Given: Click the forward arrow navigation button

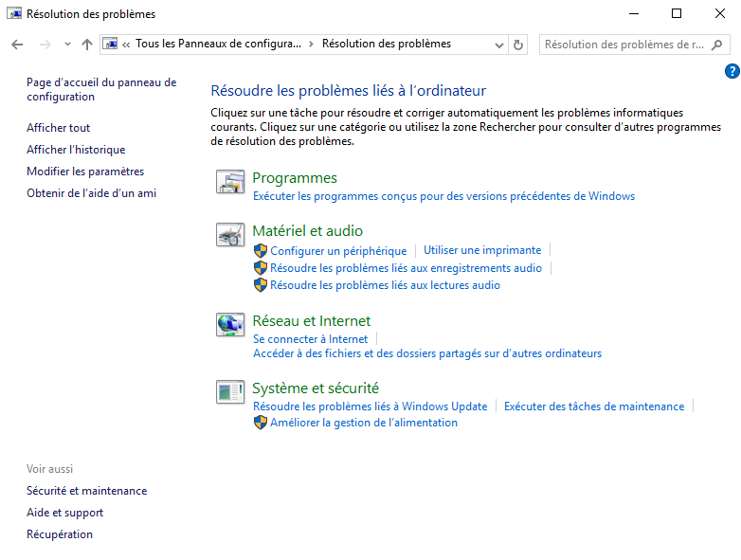Looking at the screenshot, I should pyautogui.click(x=45, y=45).
